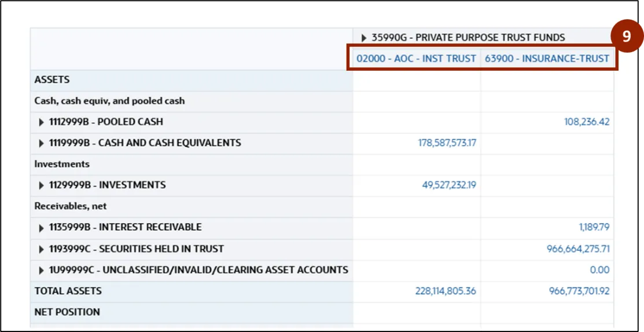Expand the 1135999B Interest Receivable row
This screenshot has height=332, width=644.
point(41,227)
